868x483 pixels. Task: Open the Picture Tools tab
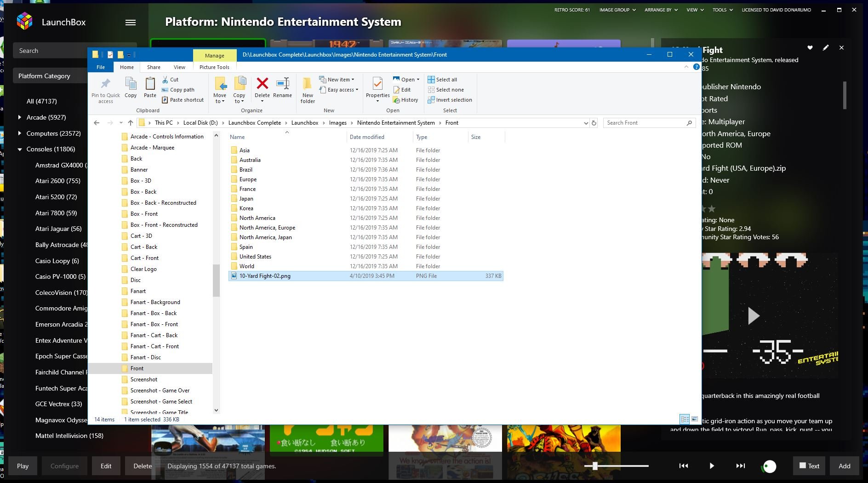tap(214, 67)
